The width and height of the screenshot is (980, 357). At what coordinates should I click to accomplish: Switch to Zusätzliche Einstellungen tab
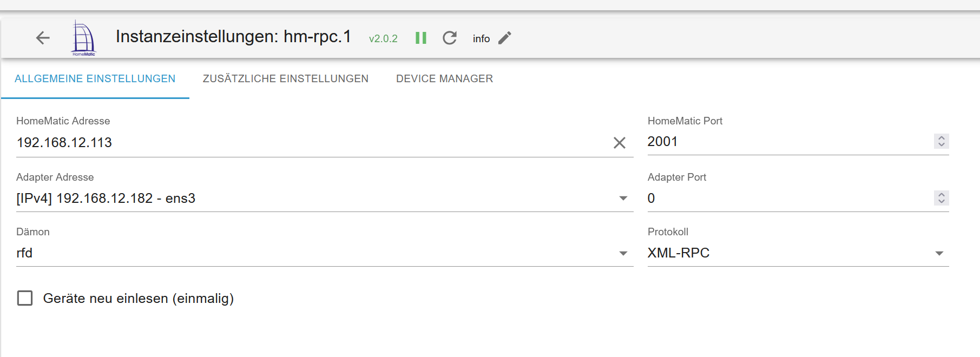tap(286, 79)
